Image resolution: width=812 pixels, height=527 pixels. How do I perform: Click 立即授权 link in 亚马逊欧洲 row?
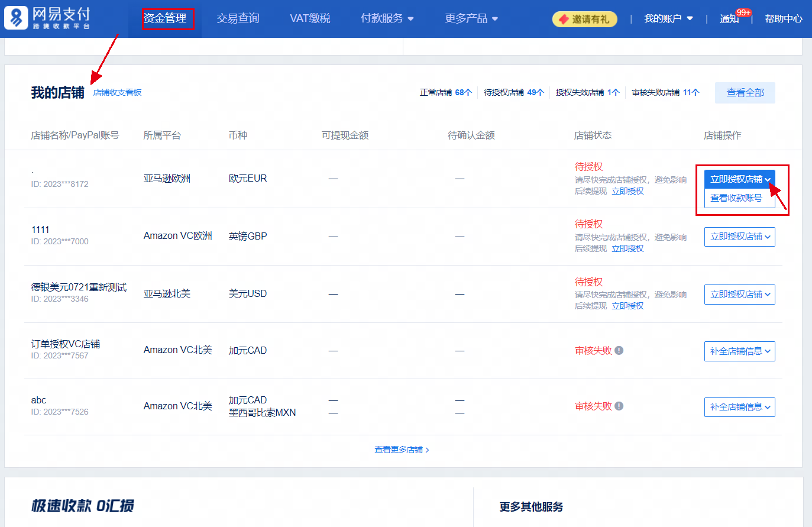(627, 191)
